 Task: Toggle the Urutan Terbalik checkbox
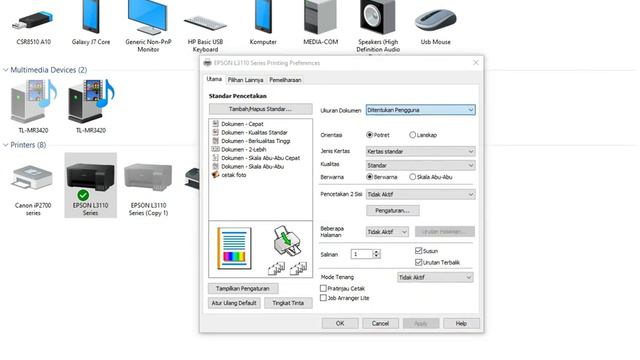(418, 262)
